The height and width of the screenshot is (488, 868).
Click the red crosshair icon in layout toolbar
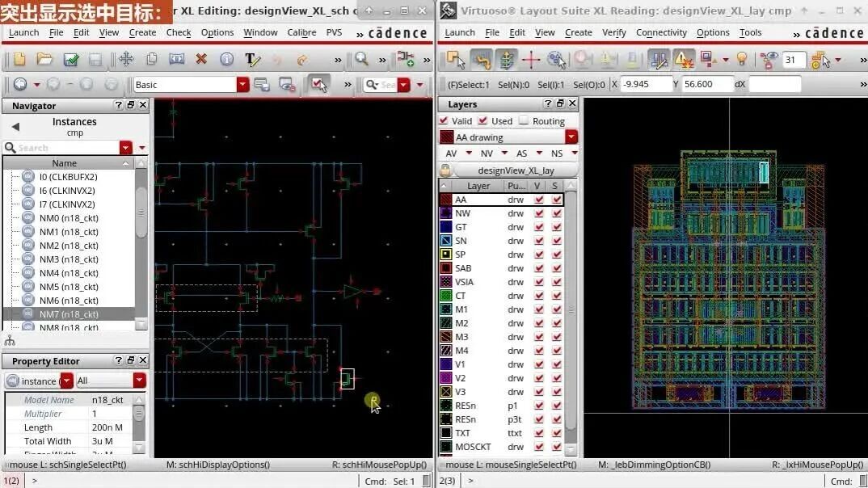(530, 59)
